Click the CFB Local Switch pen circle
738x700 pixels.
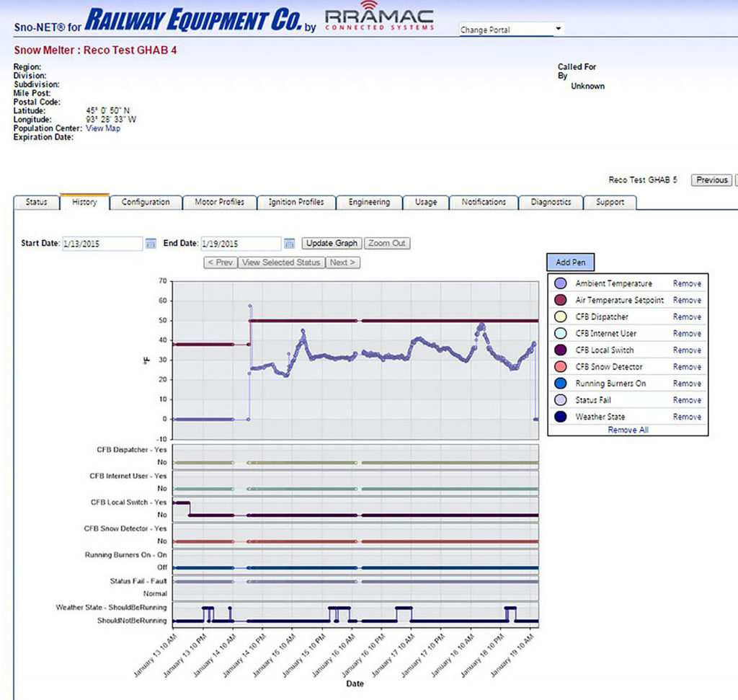point(561,350)
